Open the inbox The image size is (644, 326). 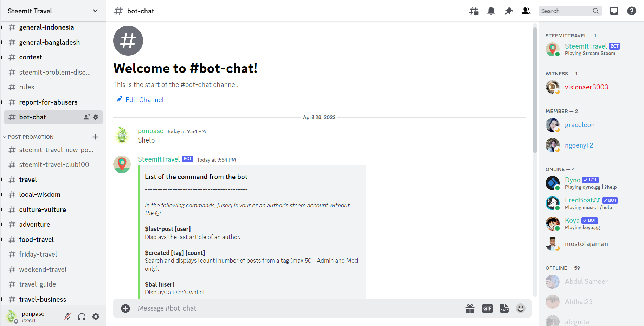[614, 11]
